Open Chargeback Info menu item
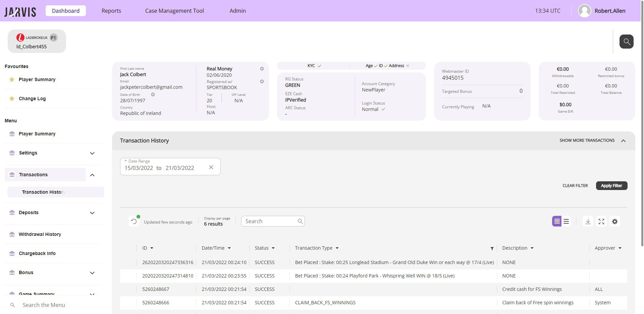 [37, 253]
